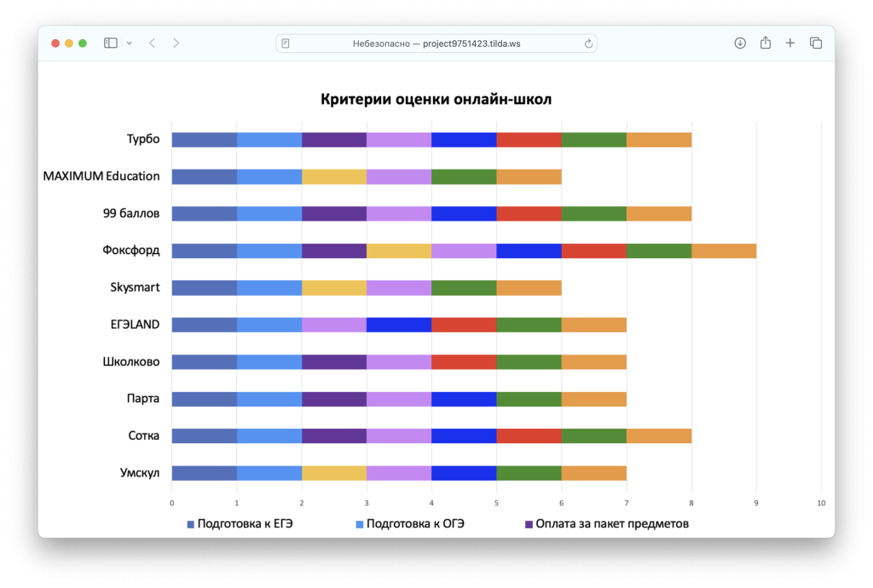Screen dimensions: 873x588
Task: Click the Сотка row label
Action: [x=143, y=435]
